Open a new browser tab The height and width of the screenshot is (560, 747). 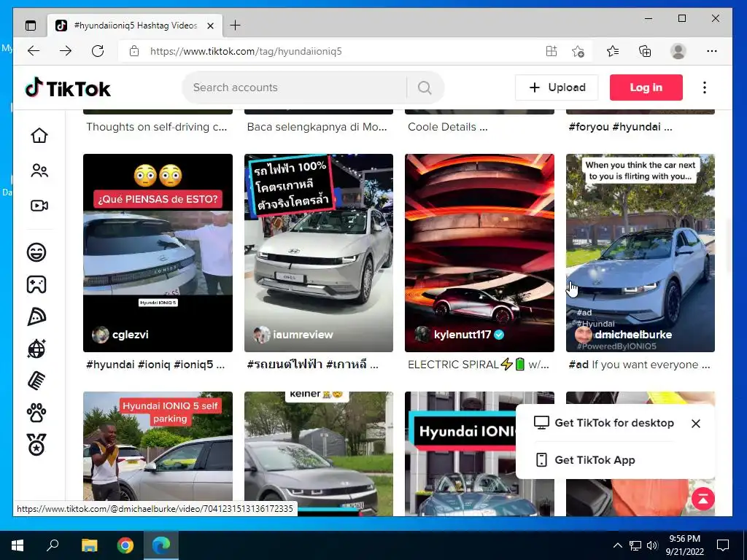tap(236, 26)
